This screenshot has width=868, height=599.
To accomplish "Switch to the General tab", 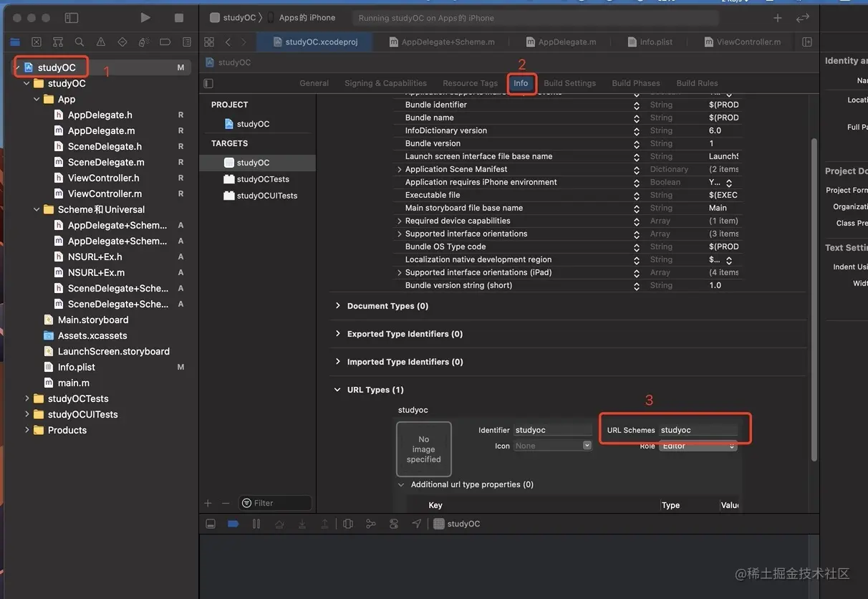I will [x=314, y=83].
